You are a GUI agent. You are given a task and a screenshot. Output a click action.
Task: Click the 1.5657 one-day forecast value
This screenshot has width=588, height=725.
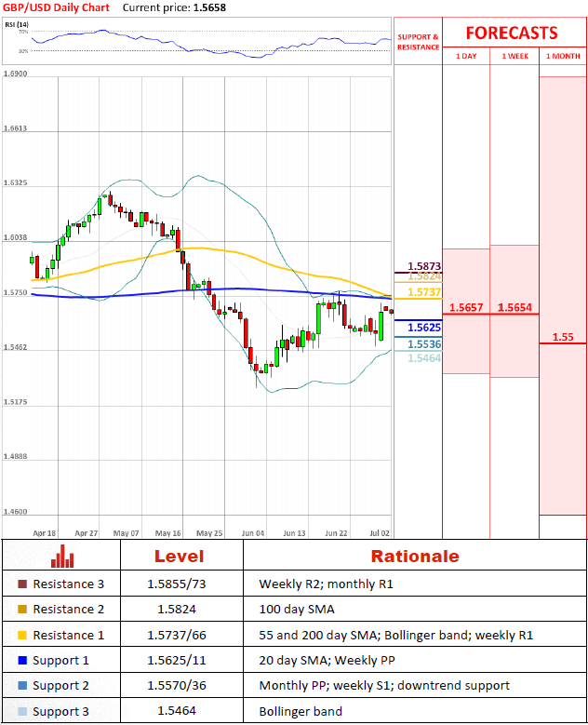point(466,307)
